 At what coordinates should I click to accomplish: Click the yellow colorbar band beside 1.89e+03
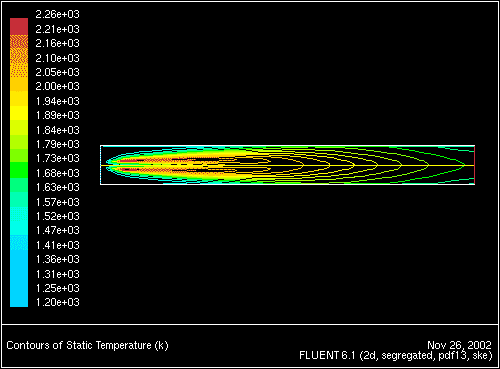coord(19,113)
